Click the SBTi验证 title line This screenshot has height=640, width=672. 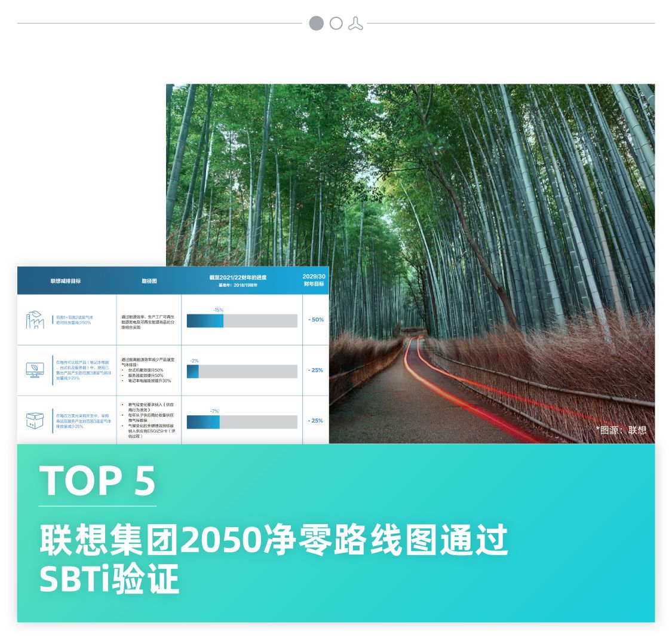[x=109, y=578]
